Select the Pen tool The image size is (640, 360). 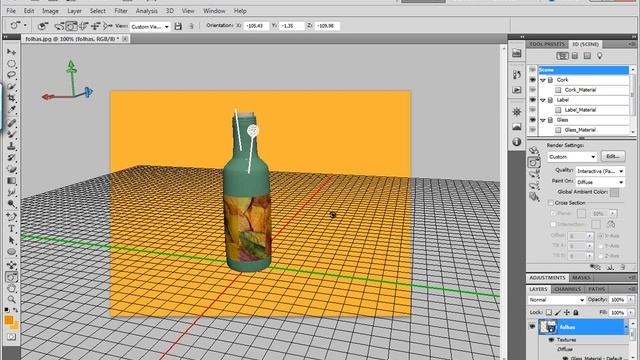[x=11, y=217]
